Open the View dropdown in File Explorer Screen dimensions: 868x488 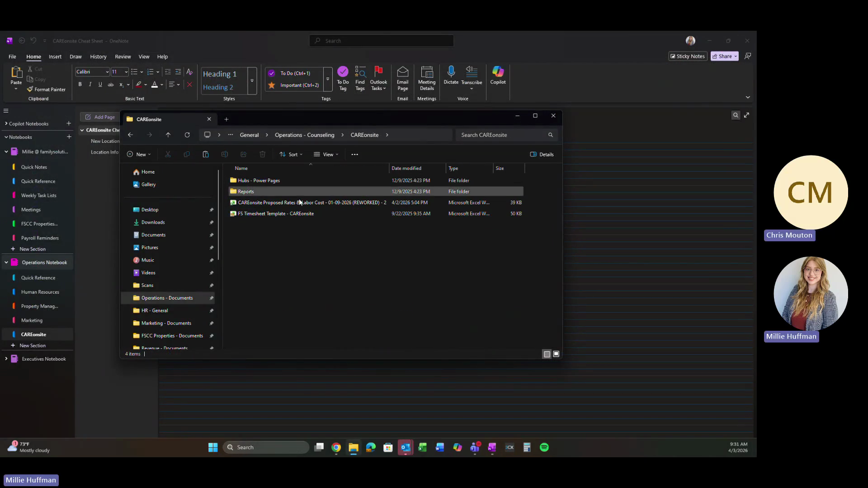[326, 154]
